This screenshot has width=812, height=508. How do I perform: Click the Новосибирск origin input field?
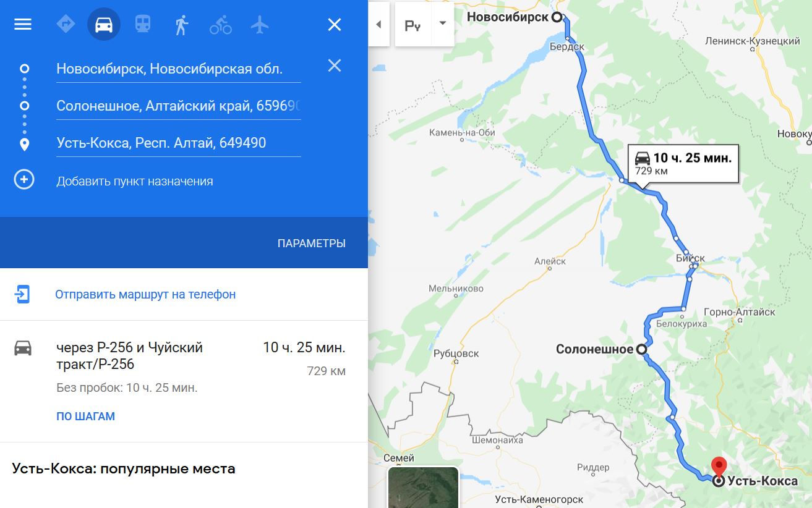coord(179,69)
